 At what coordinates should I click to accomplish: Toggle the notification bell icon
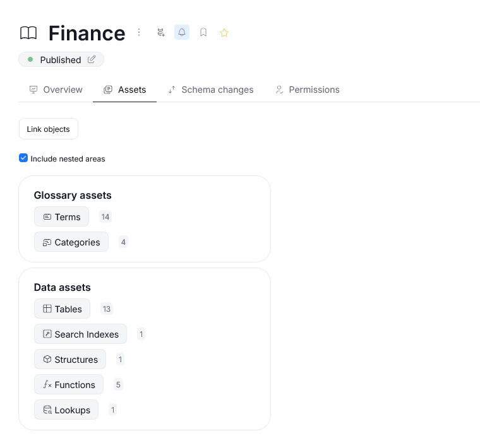tap(182, 33)
